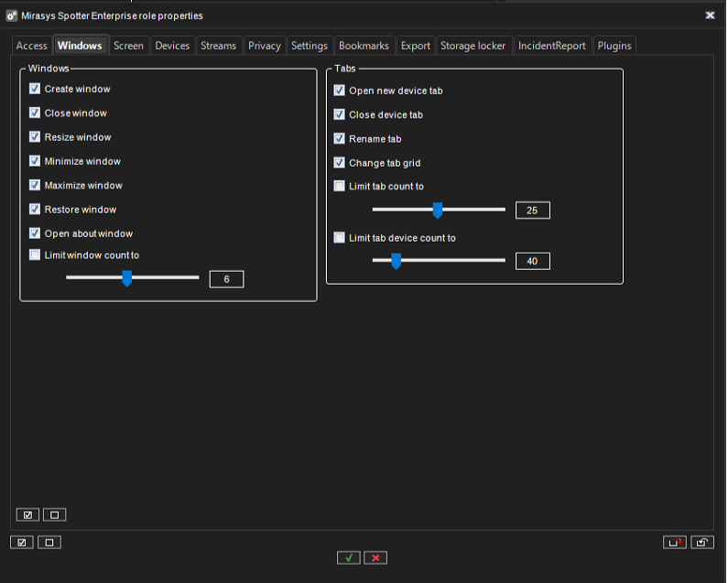The height and width of the screenshot is (583, 728).
Task: Enable Limit tab device count to
Action: (x=340, y=238)
